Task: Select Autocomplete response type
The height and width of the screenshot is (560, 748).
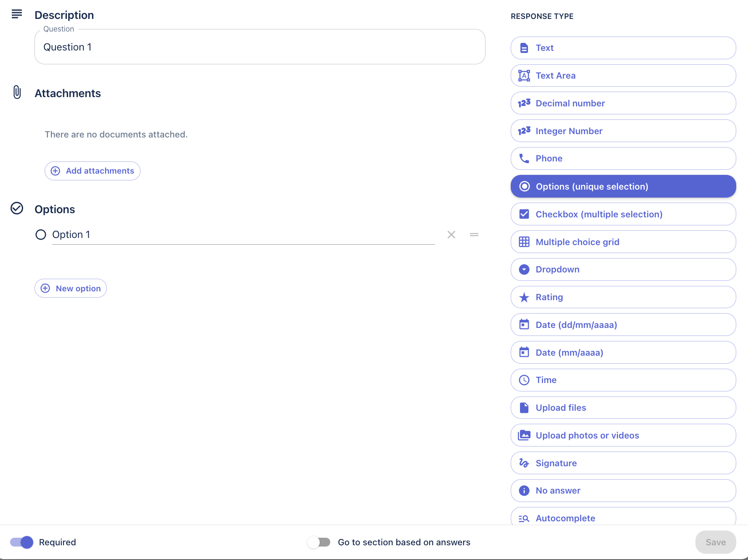Action: pyautogui.click(x=623, y=518)
